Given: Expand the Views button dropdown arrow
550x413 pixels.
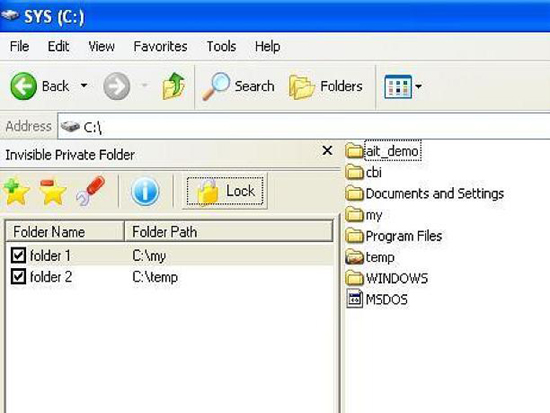Looking at the screenshot, I should click(x=418, y=86).
